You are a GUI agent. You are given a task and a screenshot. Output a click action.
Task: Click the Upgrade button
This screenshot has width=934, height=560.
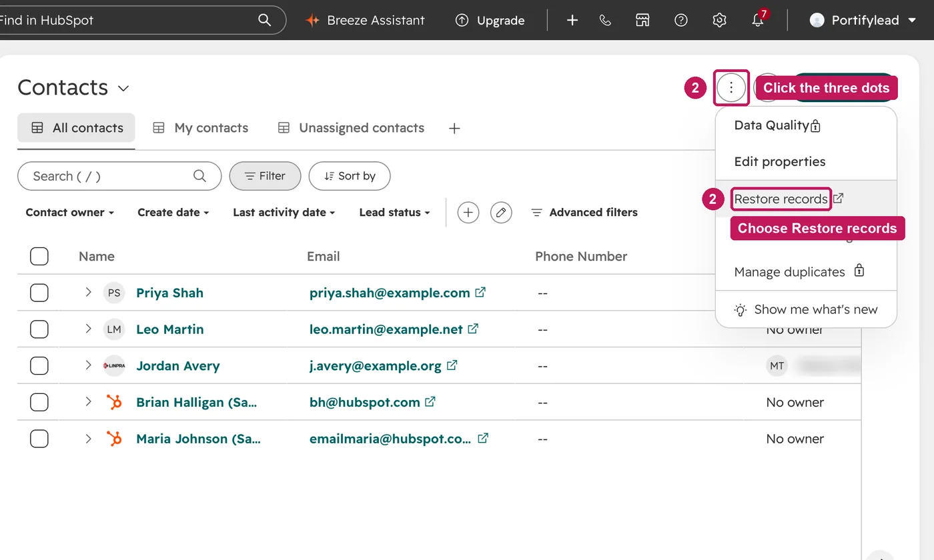[490, 20]
